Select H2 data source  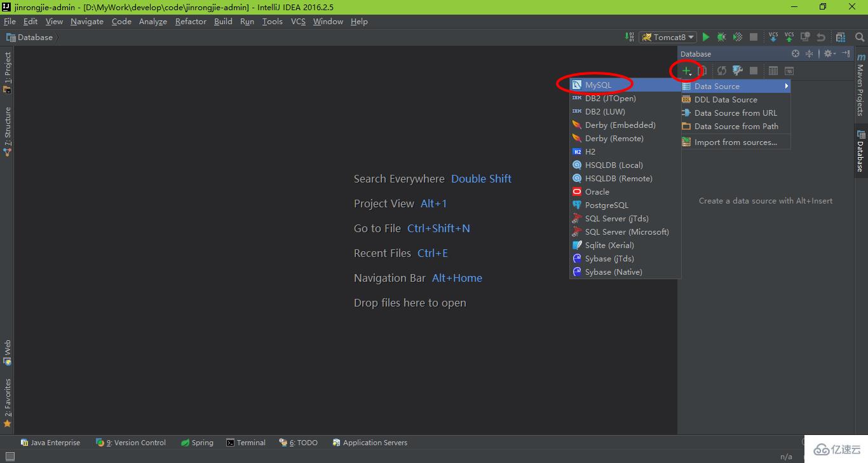625,151
